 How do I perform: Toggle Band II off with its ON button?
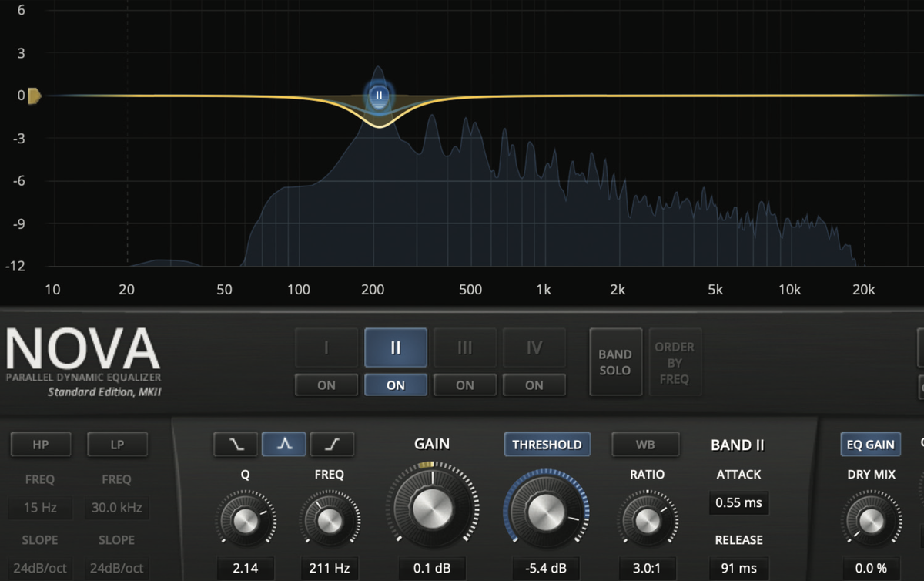395,385
